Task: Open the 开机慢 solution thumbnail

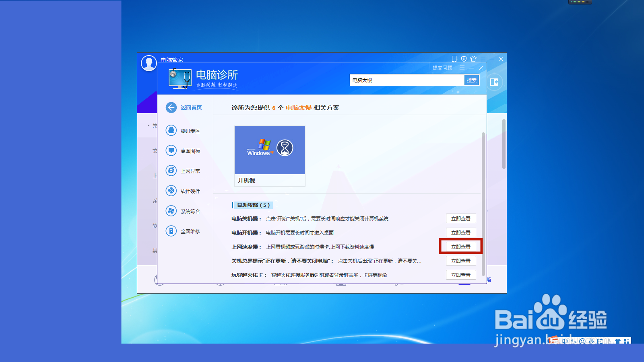Action: (x=270, y=150)
